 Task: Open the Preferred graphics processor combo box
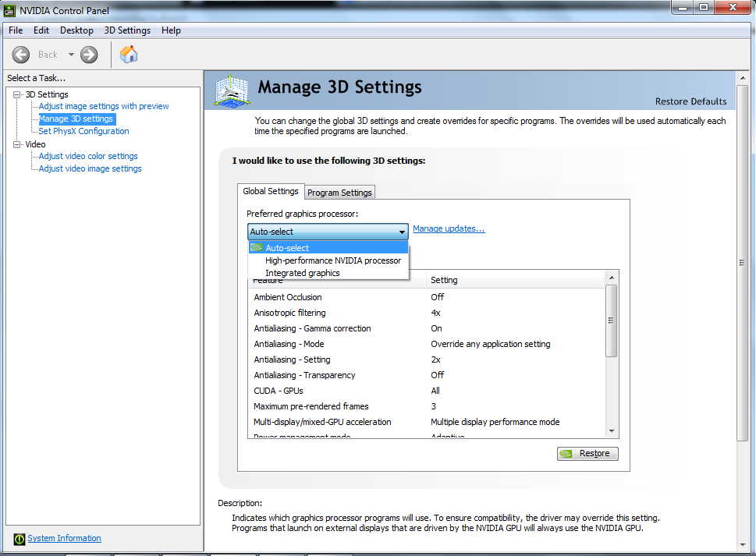(x=328, y=232)
